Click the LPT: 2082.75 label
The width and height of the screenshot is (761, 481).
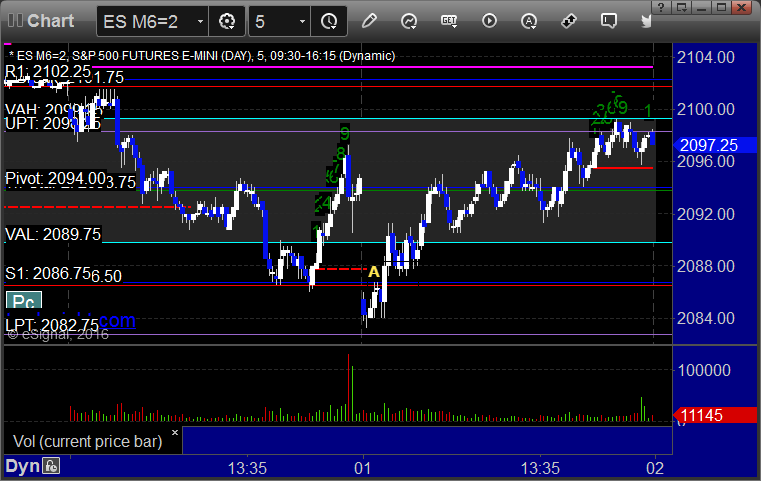pyautogui.click(x=52, y=325)
